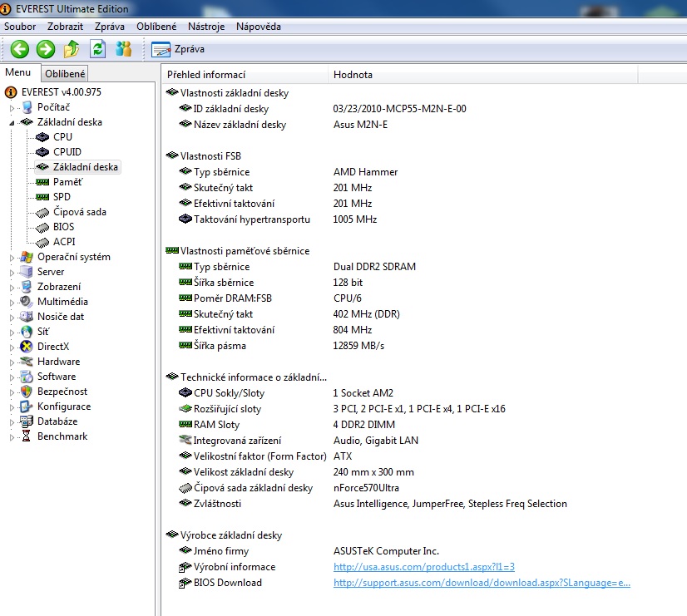Viewport: 687px width, 616px height.
Task: Click the ACPI chip icon in tree
Action: point(42,242)
